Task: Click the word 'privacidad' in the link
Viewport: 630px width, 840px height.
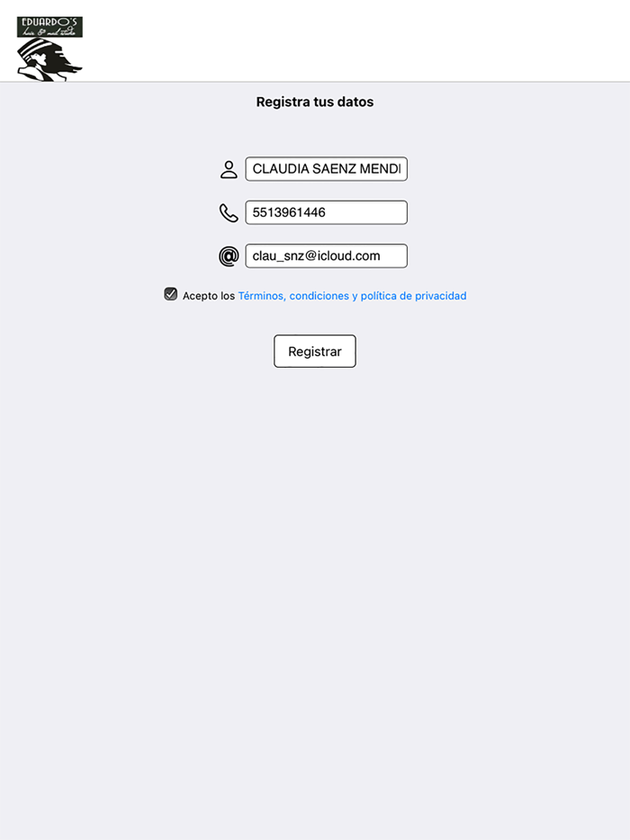Action: (441, 296)
